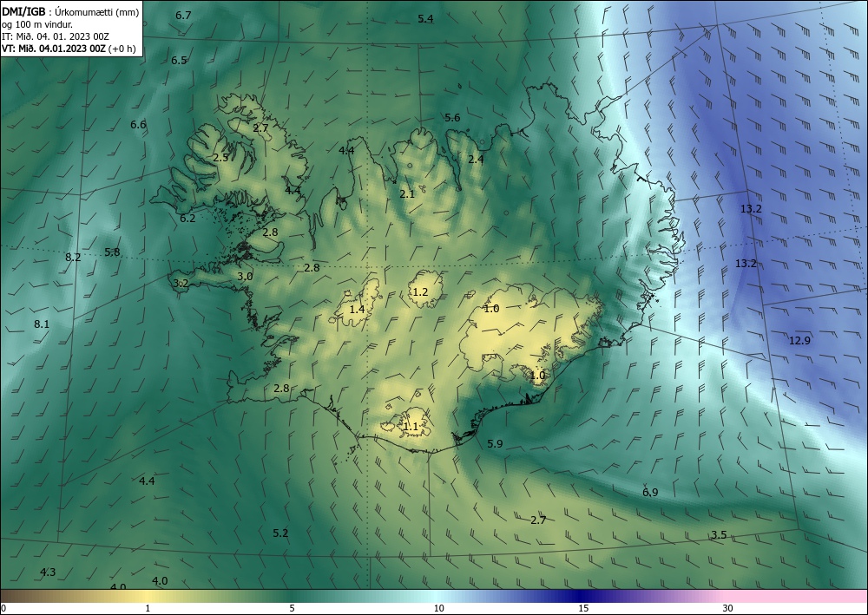Click the 6.9 value southeast of Iceland
This screenshot has height=615, width=868.
tap(650, 492)
